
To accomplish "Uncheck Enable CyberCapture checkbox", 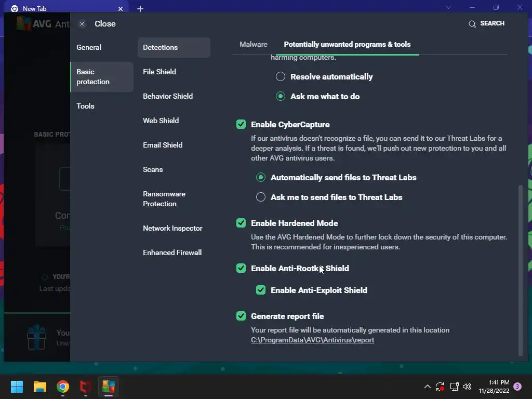I will [x=241, y=125].
